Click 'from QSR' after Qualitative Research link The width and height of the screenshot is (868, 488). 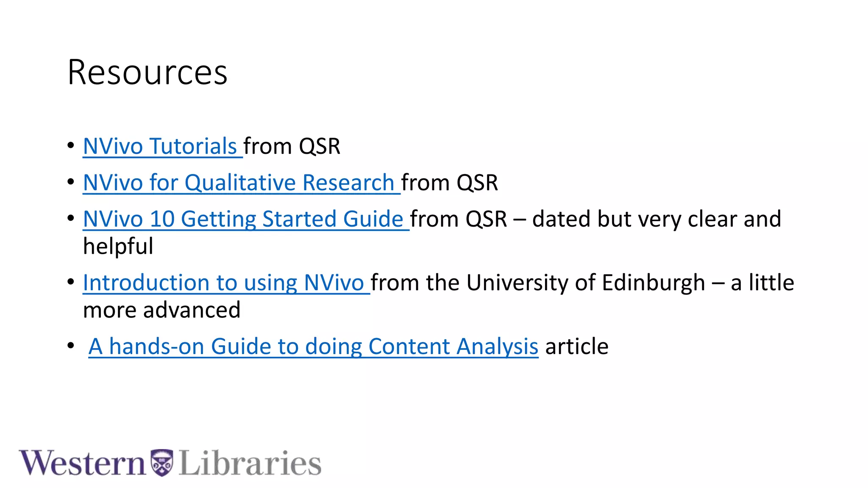click(450, 183)
